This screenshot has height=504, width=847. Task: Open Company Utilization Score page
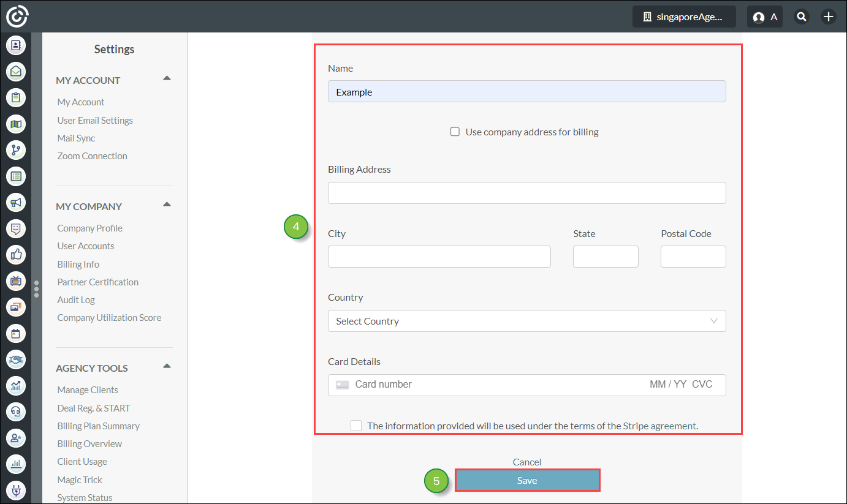[110, 318]
